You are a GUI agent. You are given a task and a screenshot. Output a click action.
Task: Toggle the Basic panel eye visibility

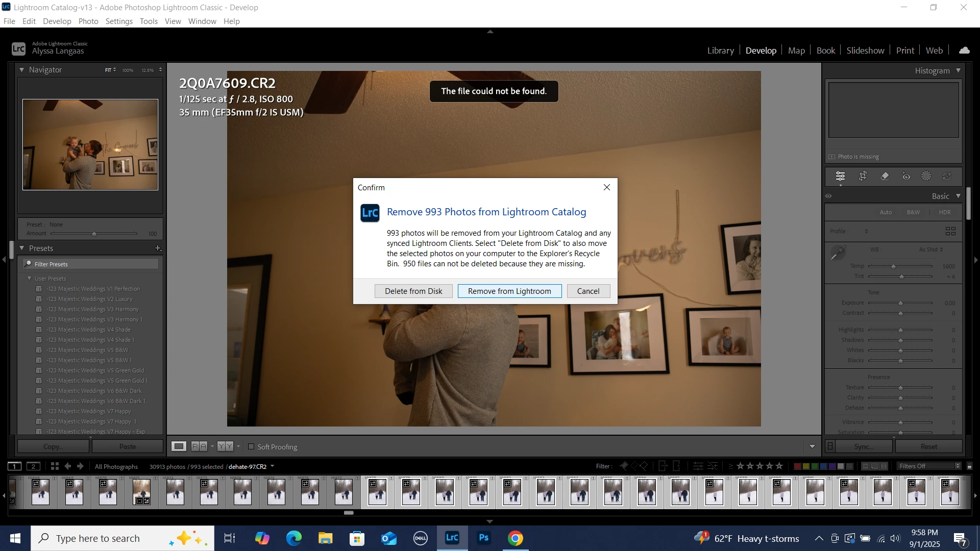tap(828, 196)
